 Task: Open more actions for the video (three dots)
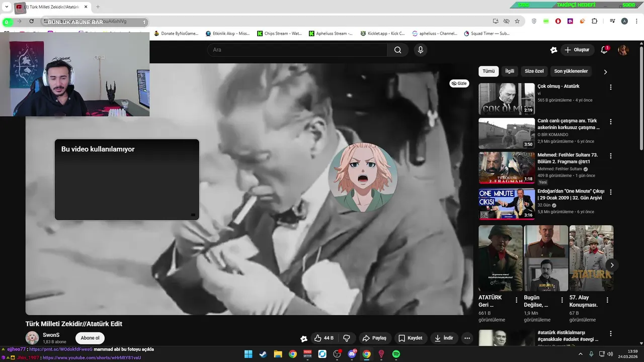pos(467,338)
